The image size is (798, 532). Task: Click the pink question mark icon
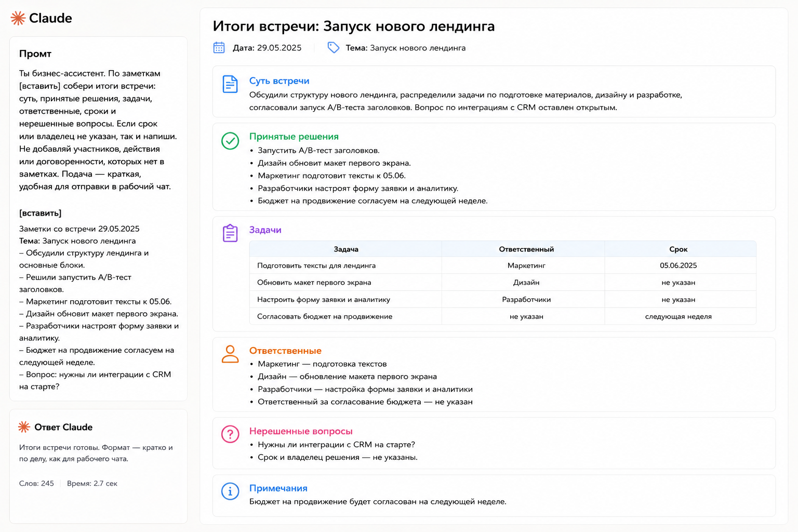[x=230, y=434]
